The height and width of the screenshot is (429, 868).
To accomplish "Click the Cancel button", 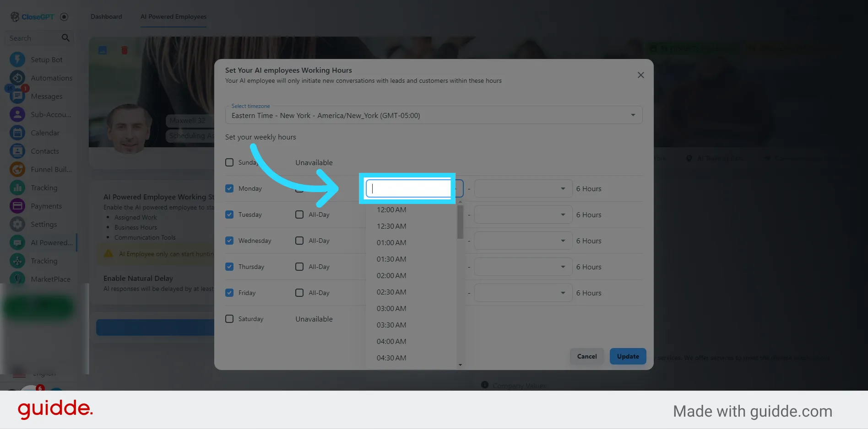I will (x=587, y=356).
